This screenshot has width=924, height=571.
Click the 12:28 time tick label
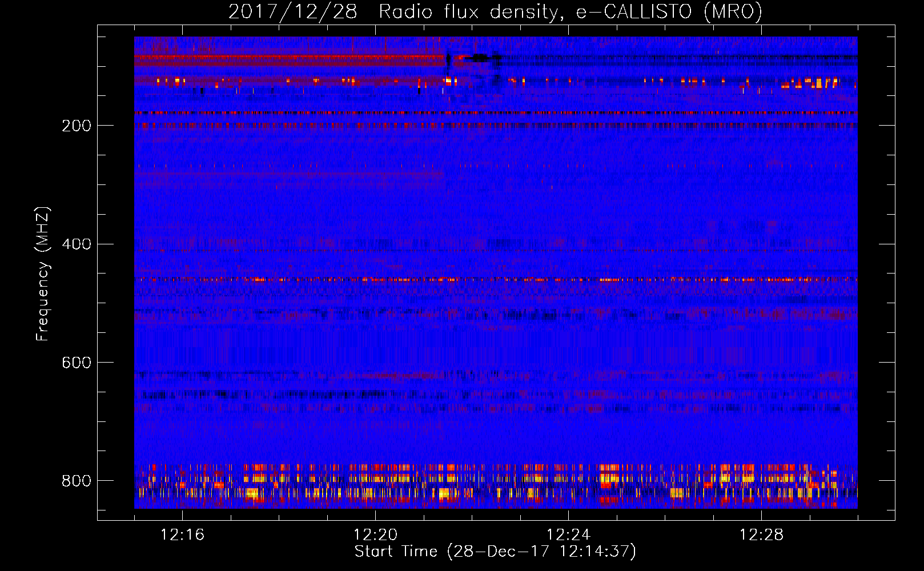coord(761,535)
